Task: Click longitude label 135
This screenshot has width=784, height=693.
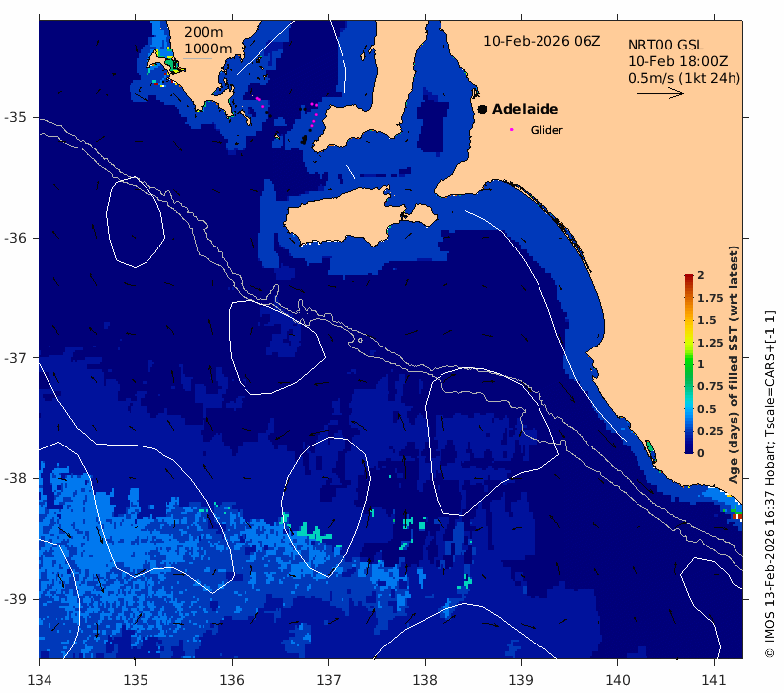Action: pos(136,680)
